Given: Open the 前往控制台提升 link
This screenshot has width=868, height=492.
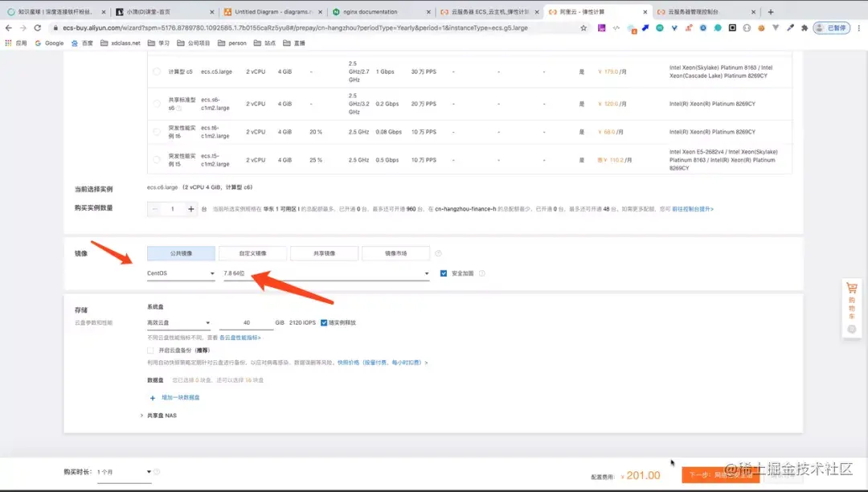Looking at the screenshot, I should [693, 209].
